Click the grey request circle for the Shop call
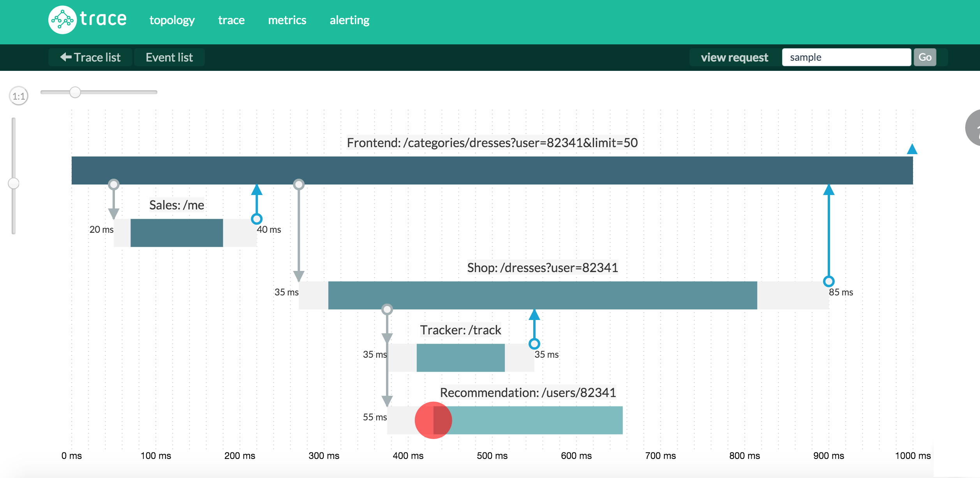980x478 pixels. pos(299,184)
